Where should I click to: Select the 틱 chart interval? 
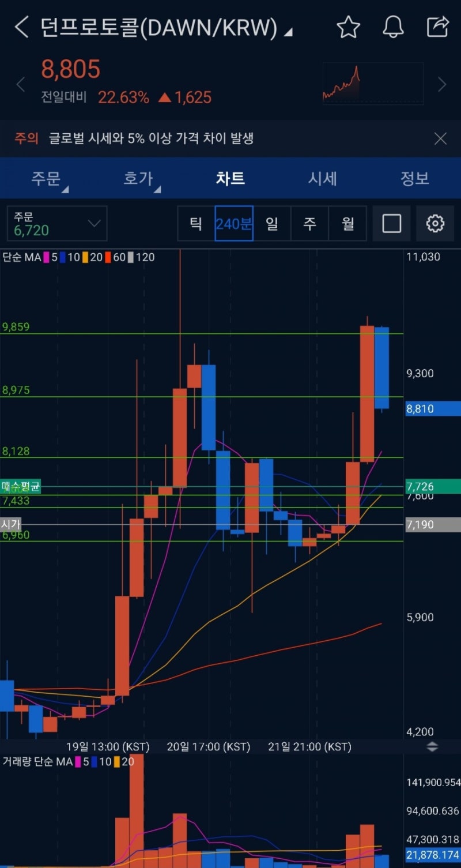click(x=196, y=223)
